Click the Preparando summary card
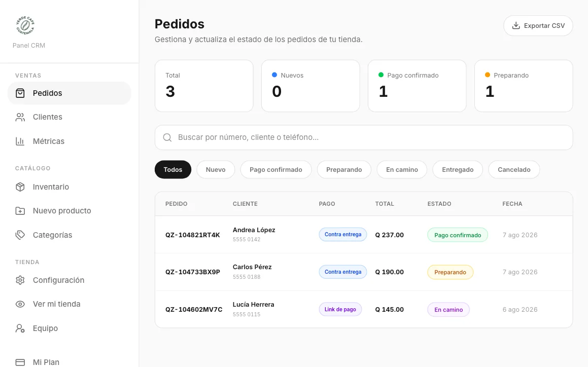The image size is (588, 367). (x=524, y=86)
